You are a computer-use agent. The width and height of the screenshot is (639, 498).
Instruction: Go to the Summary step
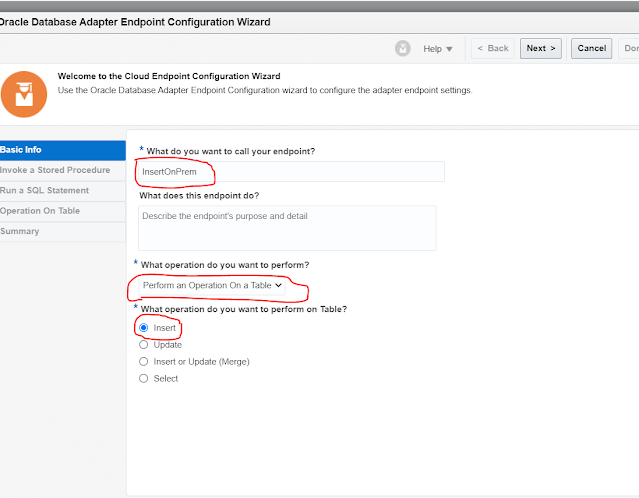click(62, 231)
